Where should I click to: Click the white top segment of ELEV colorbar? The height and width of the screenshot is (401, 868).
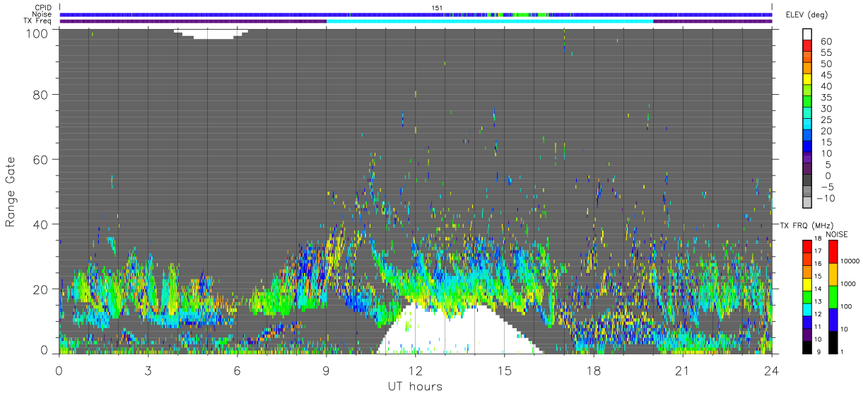[807, 33]
